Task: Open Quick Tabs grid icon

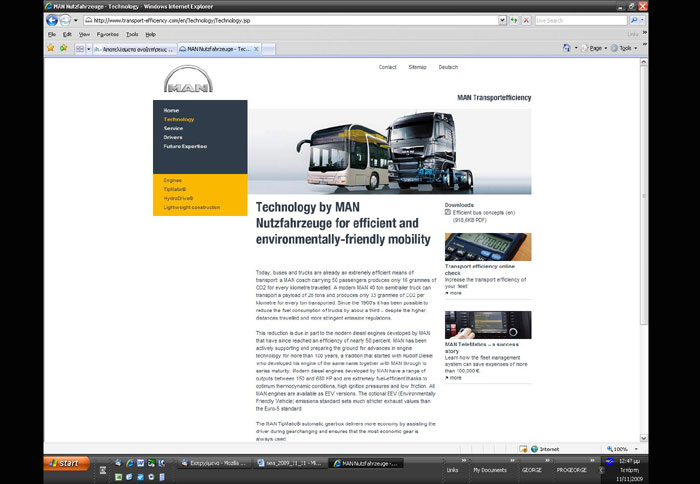Action: (x=79, y=49)
